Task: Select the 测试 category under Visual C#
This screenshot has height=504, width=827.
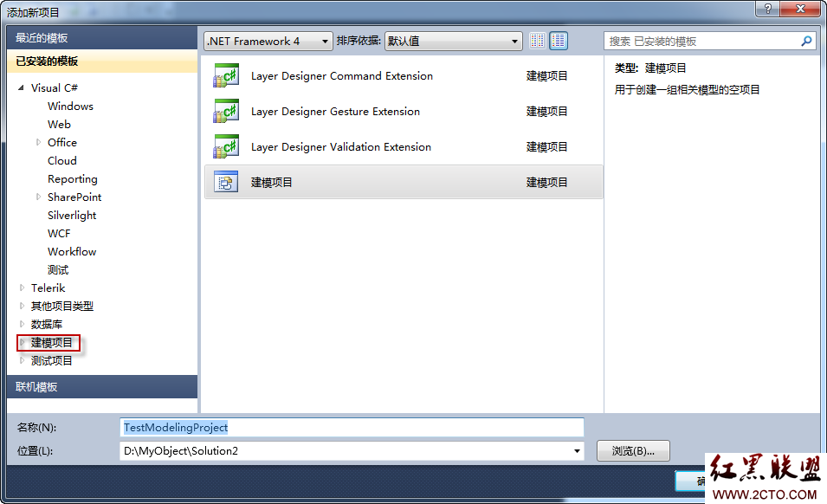Action: (58, 270)
